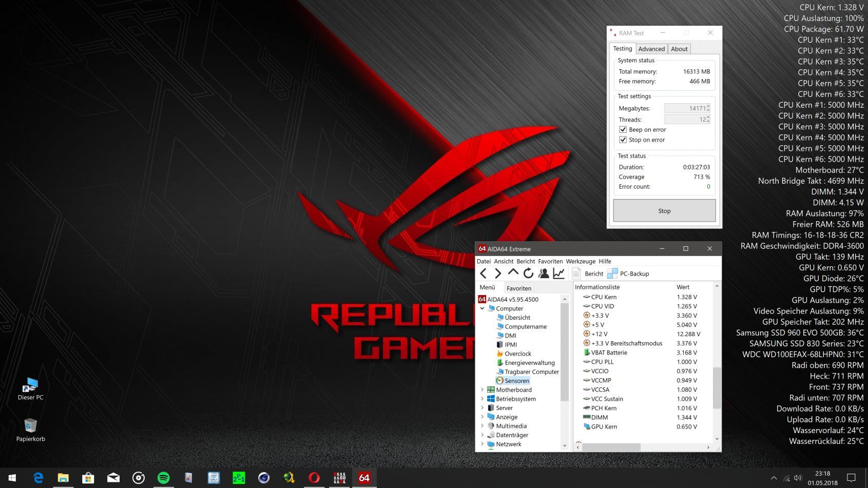Open Microsoft Store from taskbar
Image resolution: width=868 pixels, height=488 pixels.
(88, 478)
